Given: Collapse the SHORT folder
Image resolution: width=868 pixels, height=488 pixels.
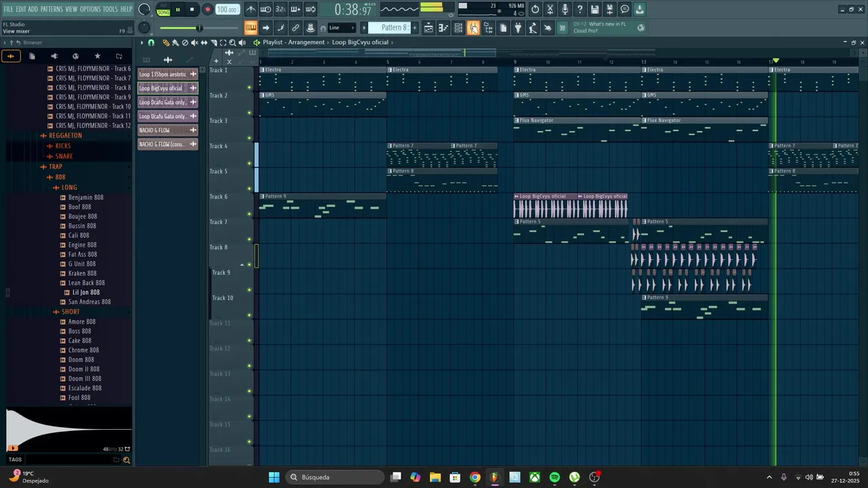Looking at the screenshot, I should pyautogui.click(x=71, y=312).
